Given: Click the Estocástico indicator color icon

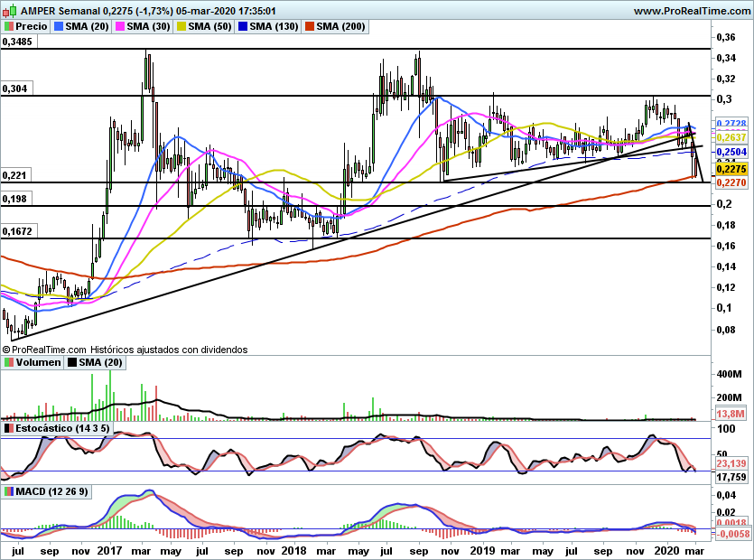Looking at the screenshot, I should point(9,427).
